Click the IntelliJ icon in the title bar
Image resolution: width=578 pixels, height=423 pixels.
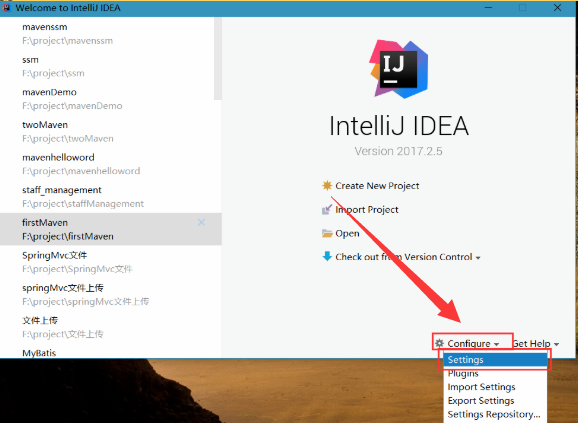point(6,7)
